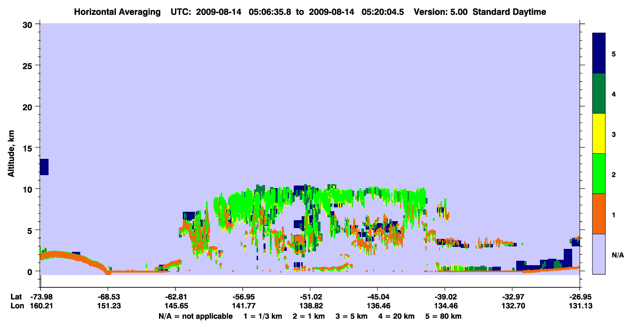
Task: Click the '3 = 5 km' legend entry
Action: 352,316
